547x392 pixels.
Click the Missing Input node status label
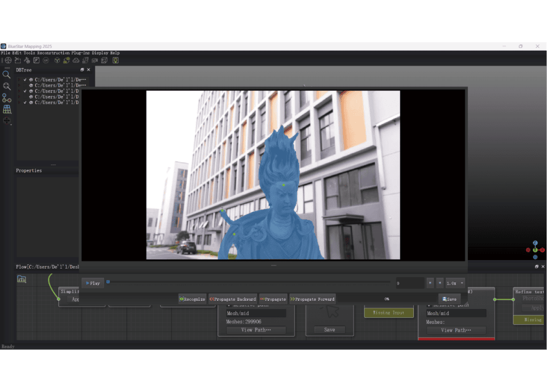coord(389,312)
